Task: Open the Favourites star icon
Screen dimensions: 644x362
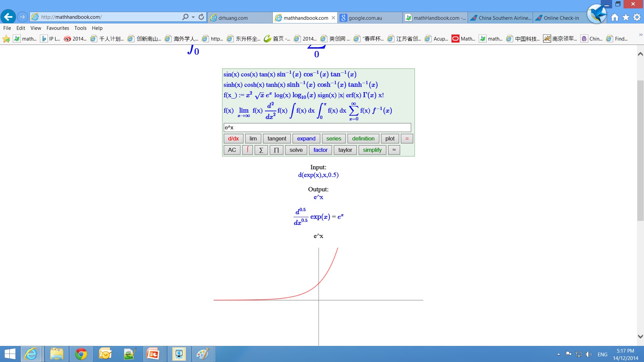Action: (626, 17)
